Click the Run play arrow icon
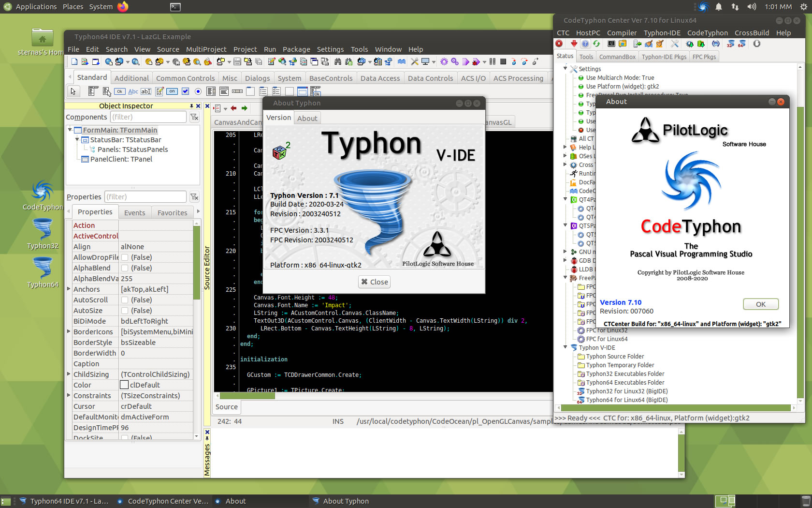812x508 pixels. (465, 61)
